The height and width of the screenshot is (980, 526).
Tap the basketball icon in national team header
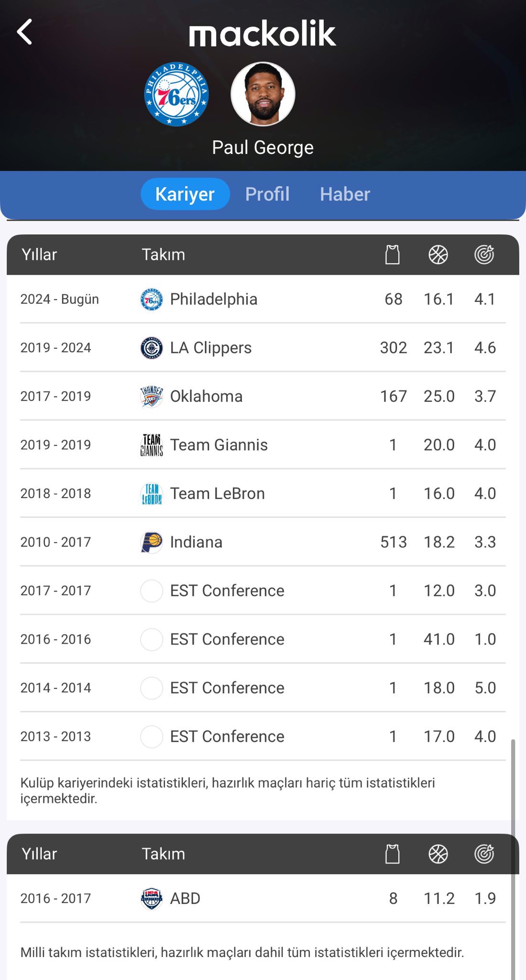pos(438,854)
